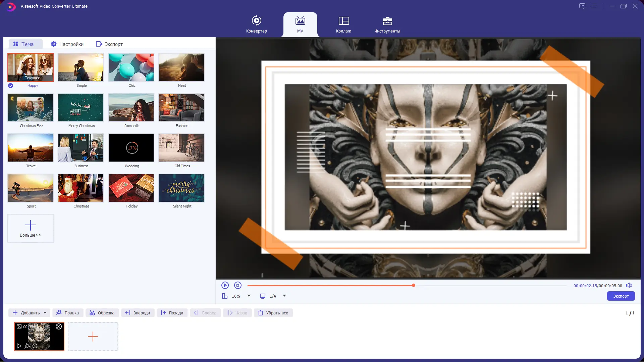Click the playback progress slider

(413, 285)
